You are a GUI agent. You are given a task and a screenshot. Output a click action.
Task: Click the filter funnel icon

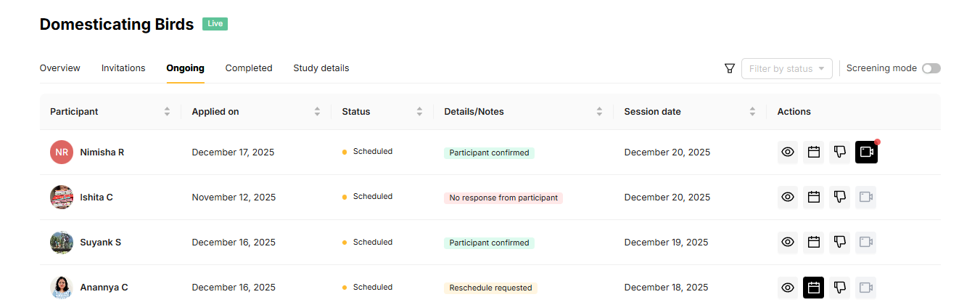click(x=730, y=68)
